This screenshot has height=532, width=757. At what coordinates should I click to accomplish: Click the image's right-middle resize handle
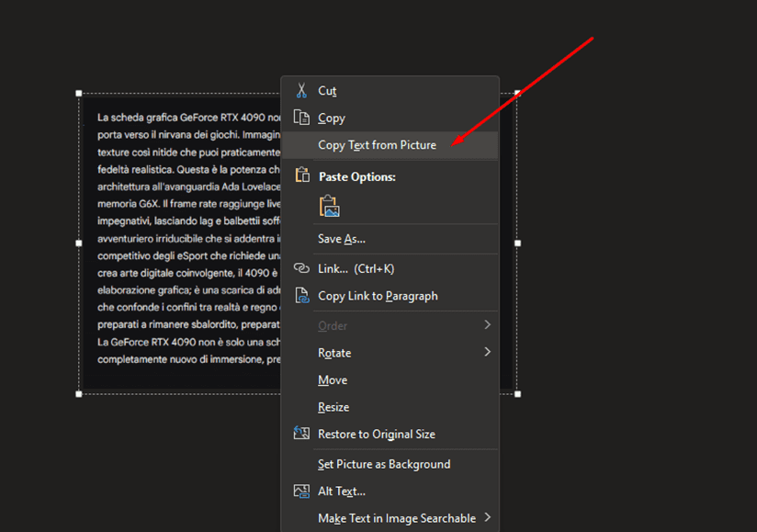point(517,243)
